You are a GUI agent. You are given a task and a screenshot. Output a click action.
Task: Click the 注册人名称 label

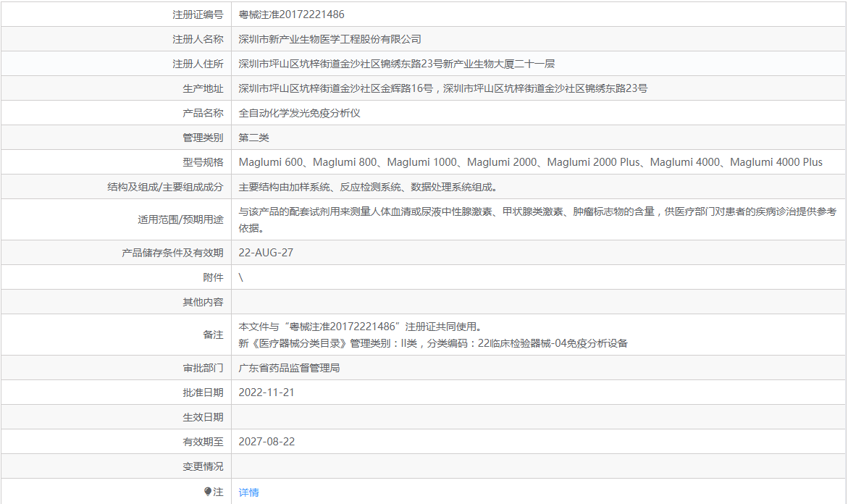click(x=198, y=39)
